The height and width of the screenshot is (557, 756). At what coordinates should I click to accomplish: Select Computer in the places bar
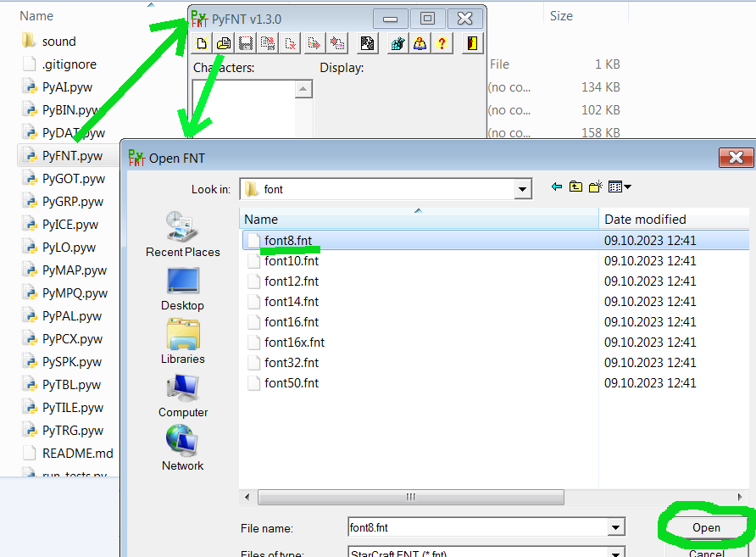183,396
